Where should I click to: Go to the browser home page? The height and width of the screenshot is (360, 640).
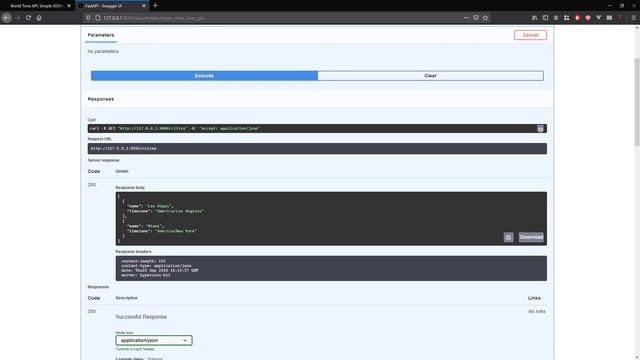click(39, 18)
